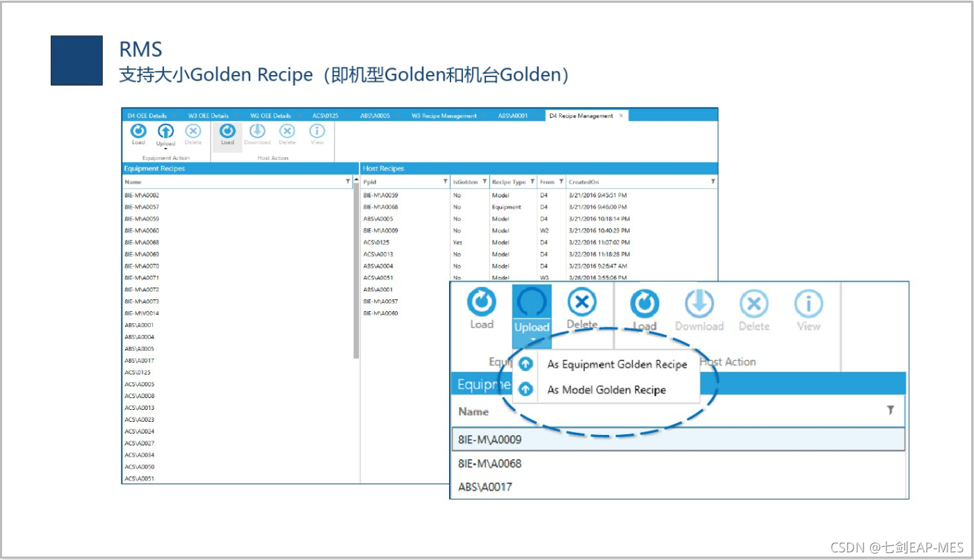Open the Ppid column filter icon

tap(445, 181)
